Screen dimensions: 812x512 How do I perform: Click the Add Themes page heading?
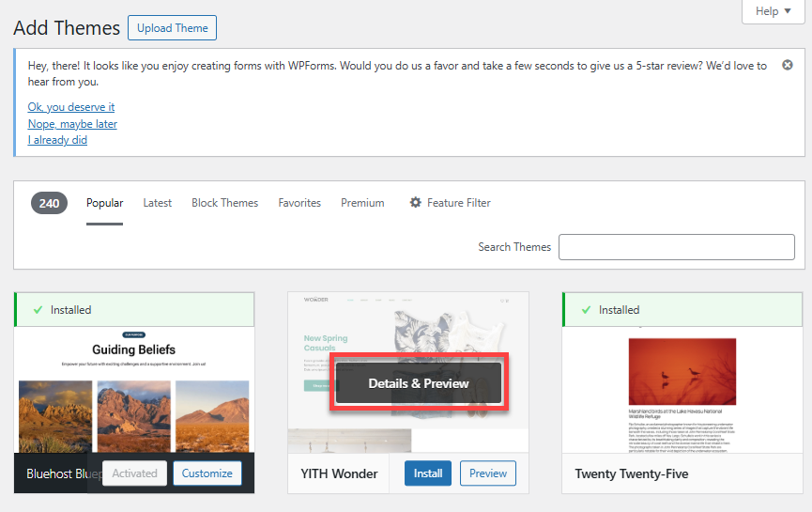pos(67,28)
